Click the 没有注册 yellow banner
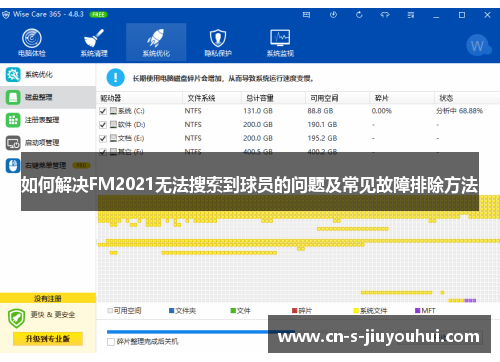Image resolution: width=500 pixels, height=362 pixels. coord(48,298)
